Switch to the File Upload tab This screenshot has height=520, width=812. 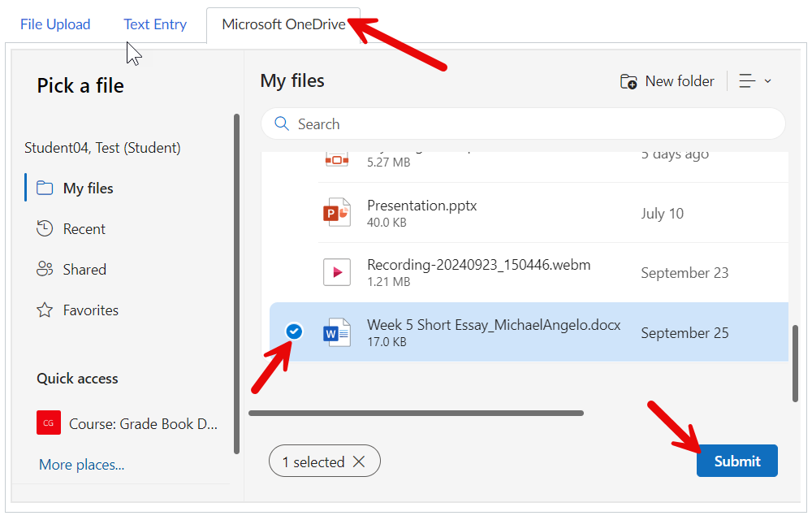(55, 24)
